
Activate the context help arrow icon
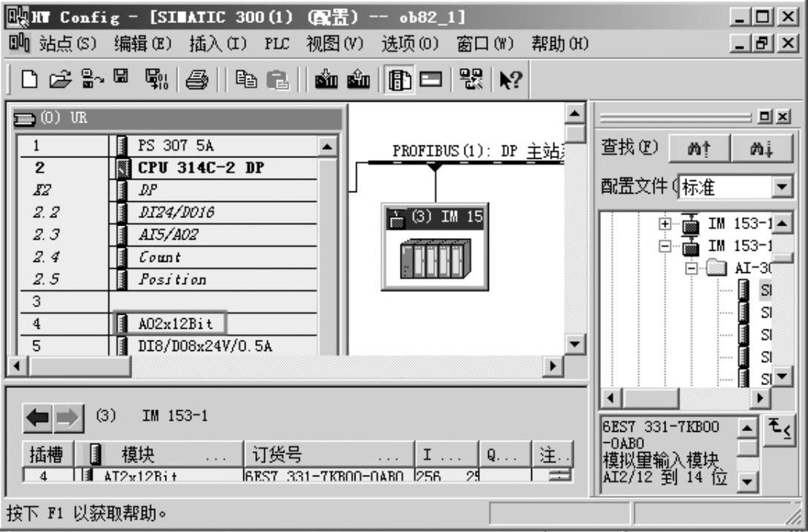510,80
